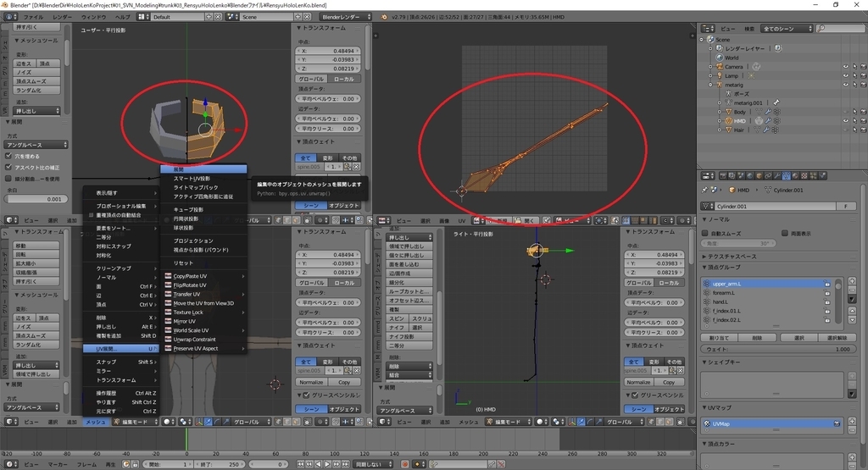The width and height of the screenshot is (868, 470).
Task: Choose スマートUV投影 from the UV menu
Action: pyautogui.click(x=192, y=178)
